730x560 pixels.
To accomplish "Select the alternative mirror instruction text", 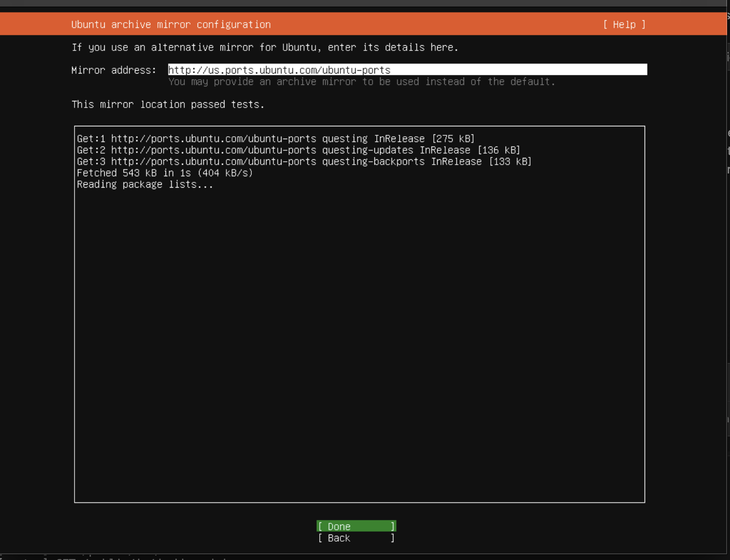I will tap(265, 47).
